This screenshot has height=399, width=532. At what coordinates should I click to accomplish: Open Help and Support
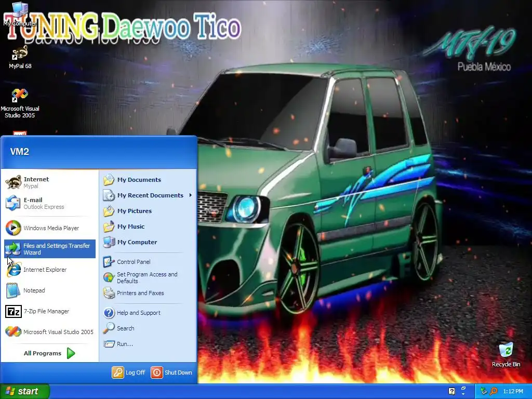148,313
